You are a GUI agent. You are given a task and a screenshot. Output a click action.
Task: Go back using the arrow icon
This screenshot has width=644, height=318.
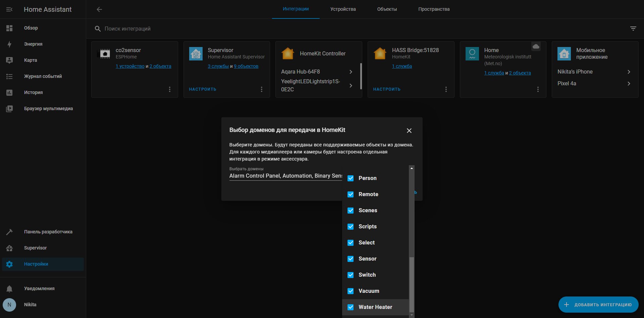[99, 9]
